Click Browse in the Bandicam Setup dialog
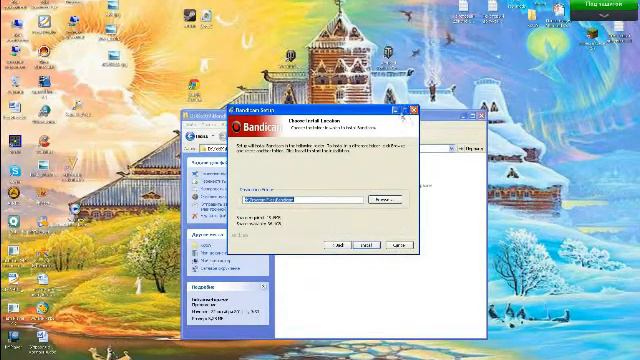The image size is (640, 360). [x=385, y=200]
